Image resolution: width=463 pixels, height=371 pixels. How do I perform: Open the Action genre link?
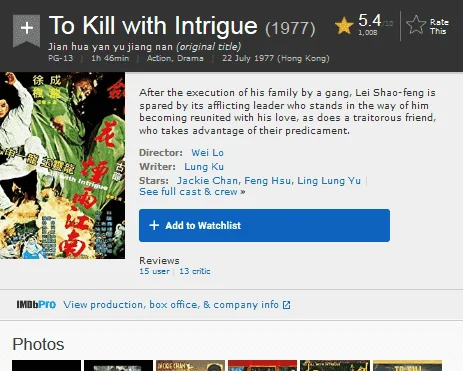(159, 58)
